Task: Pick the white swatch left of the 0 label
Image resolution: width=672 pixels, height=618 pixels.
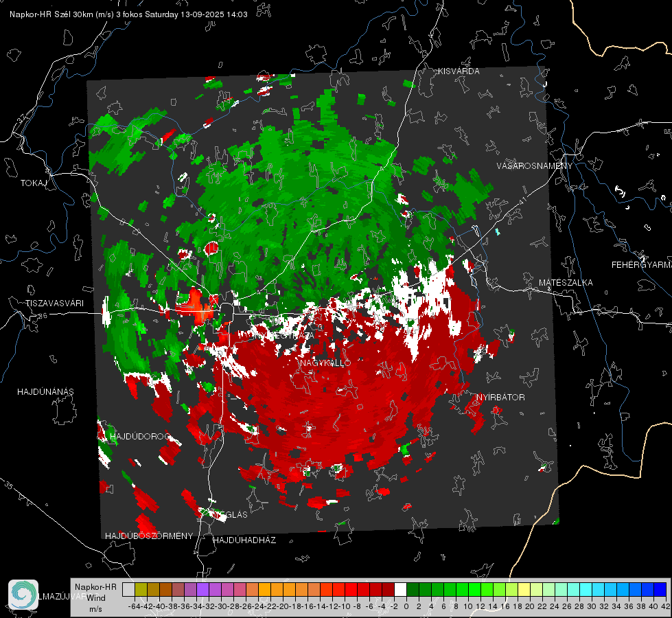Action: 400,589
